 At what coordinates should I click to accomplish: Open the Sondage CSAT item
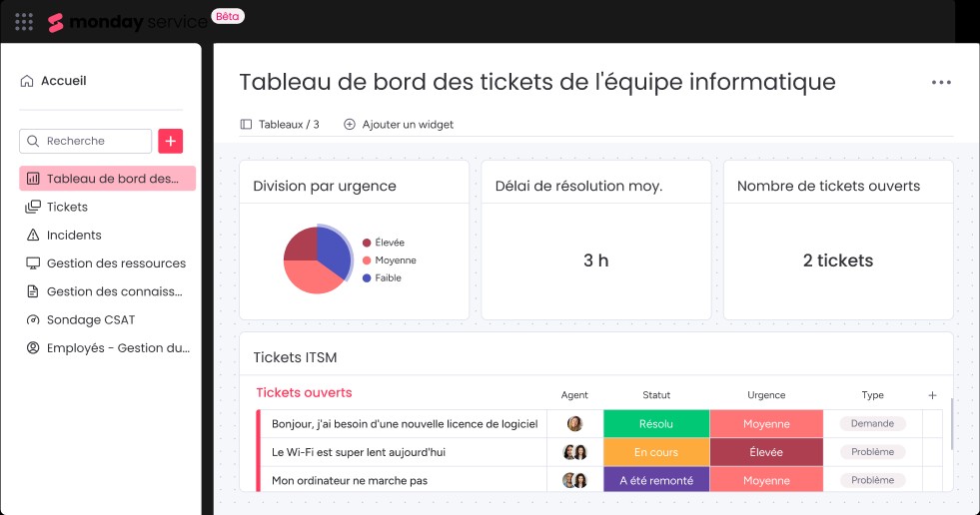point(91,320)
